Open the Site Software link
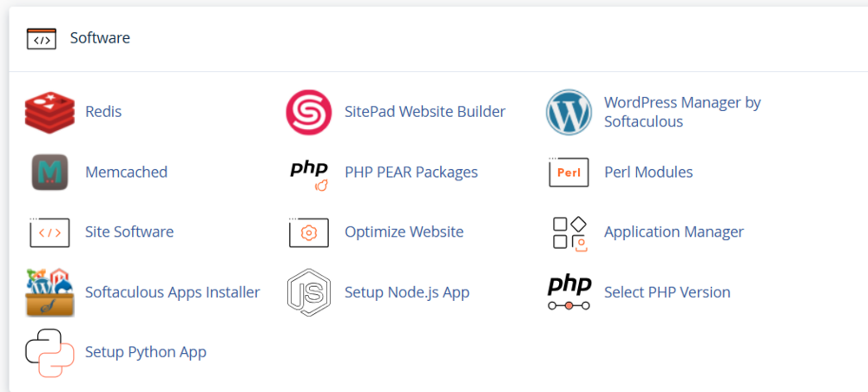This screenshot has height=392, width=868. tap(129, 232)
